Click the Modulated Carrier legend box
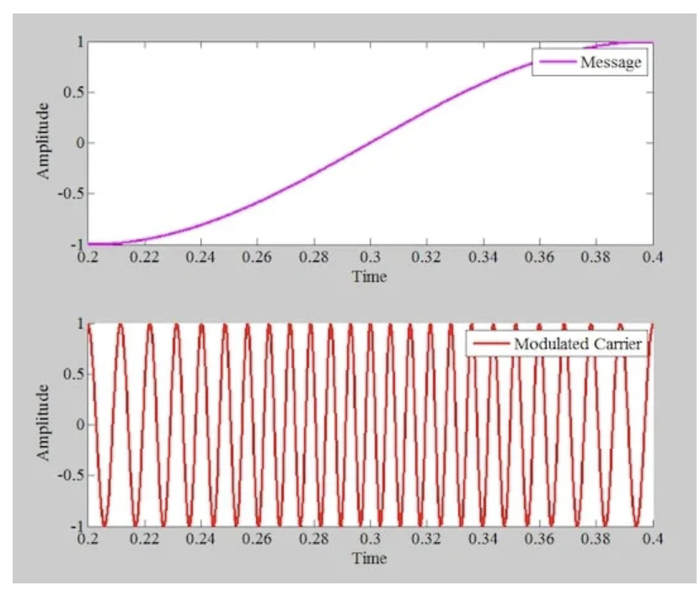This screenshot has height=596, width=700. coord(556,343)
